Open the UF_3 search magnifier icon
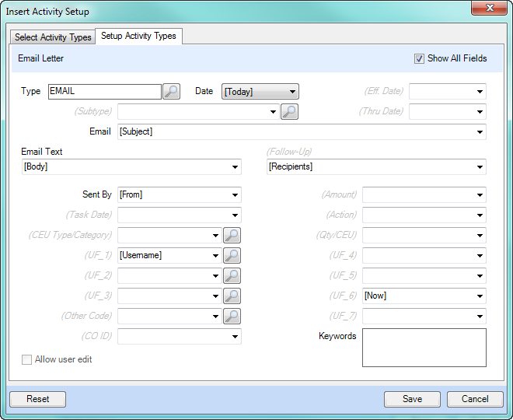This screenshot has width=513, height=420. click(232, 296)
